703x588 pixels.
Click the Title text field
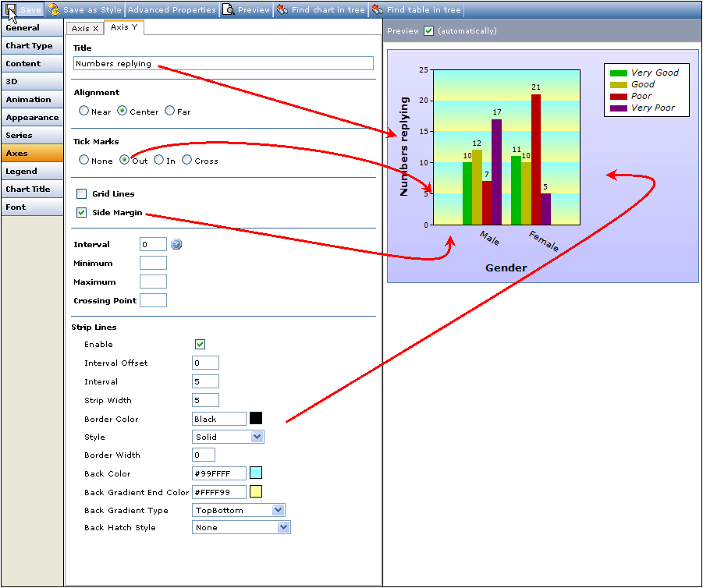223,63
